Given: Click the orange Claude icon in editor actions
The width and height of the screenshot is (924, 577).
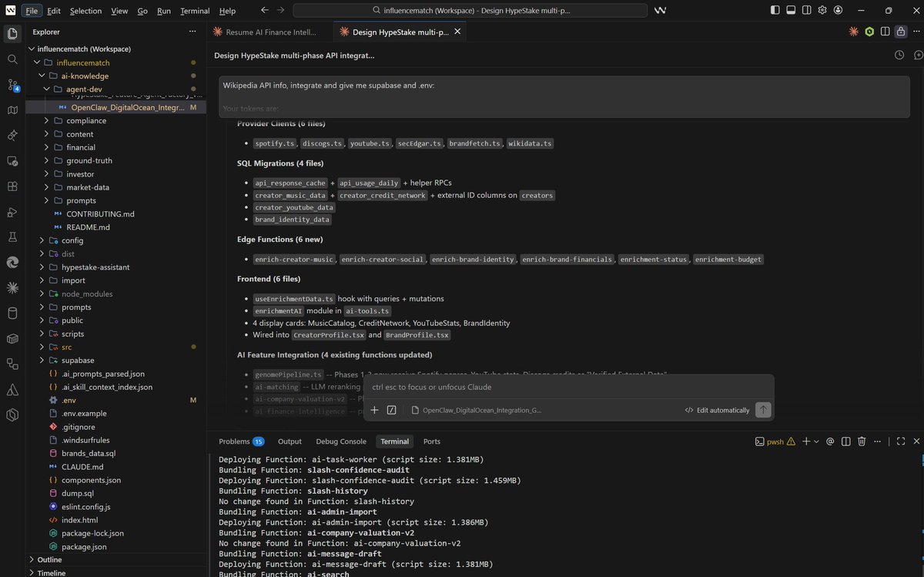Looking at the screenshot, I should (x=853, y=32).
